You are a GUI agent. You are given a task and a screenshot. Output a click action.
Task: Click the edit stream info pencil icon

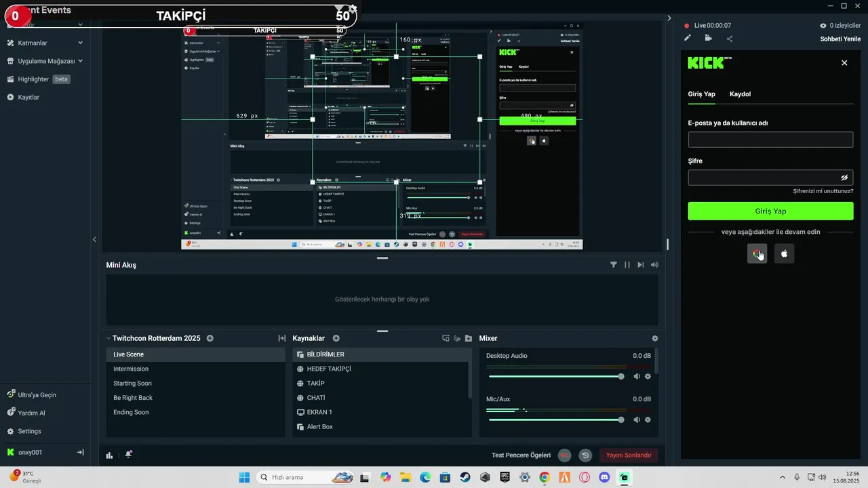pos(688,39)
